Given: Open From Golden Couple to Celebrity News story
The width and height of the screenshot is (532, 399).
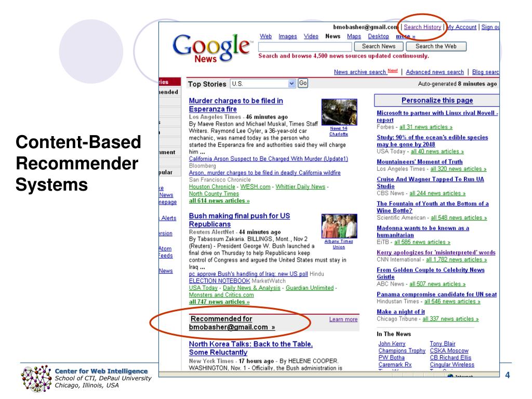Looking at the screenshot, I should 431,273.
